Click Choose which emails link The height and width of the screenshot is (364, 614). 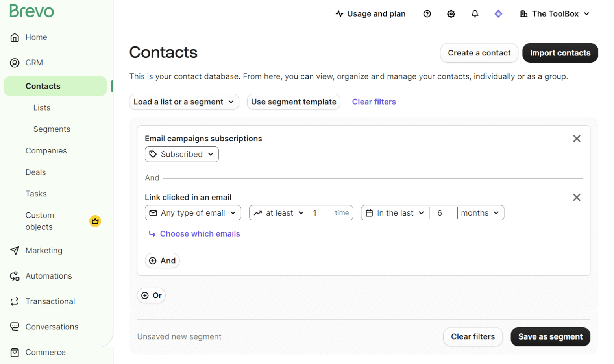point(200,234)
